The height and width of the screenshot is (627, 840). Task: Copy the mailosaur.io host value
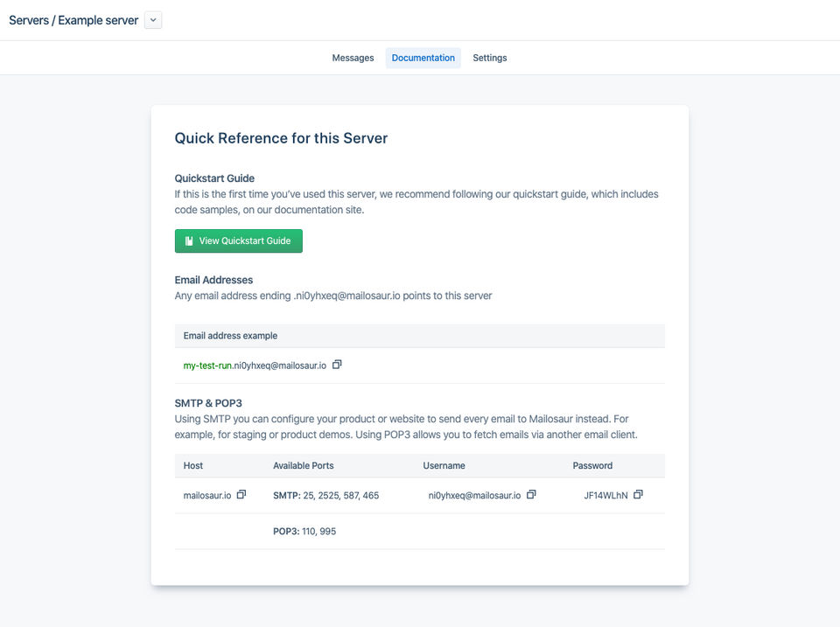point(241,494)
